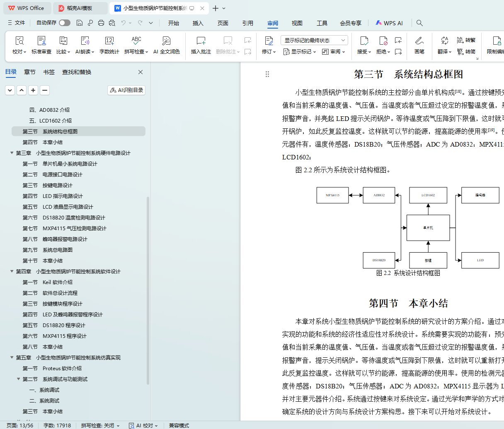Open the 显示标记的最终状态 dropdown
The height and width of the screenshot is (429, 504).
314,40
